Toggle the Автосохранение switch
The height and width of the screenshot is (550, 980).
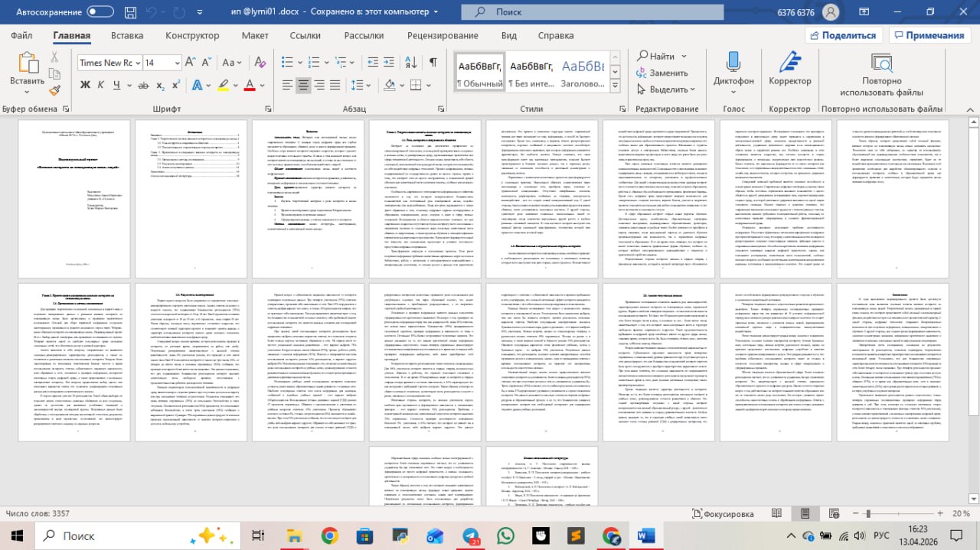pos(100,12)
